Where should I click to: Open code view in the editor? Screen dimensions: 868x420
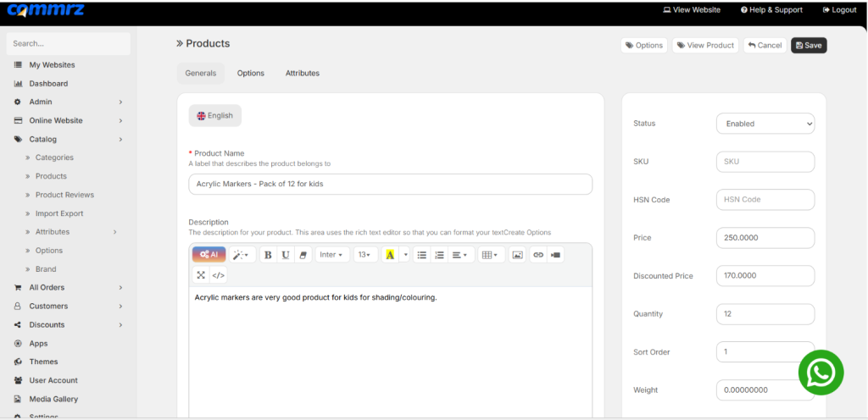[218, 274]
